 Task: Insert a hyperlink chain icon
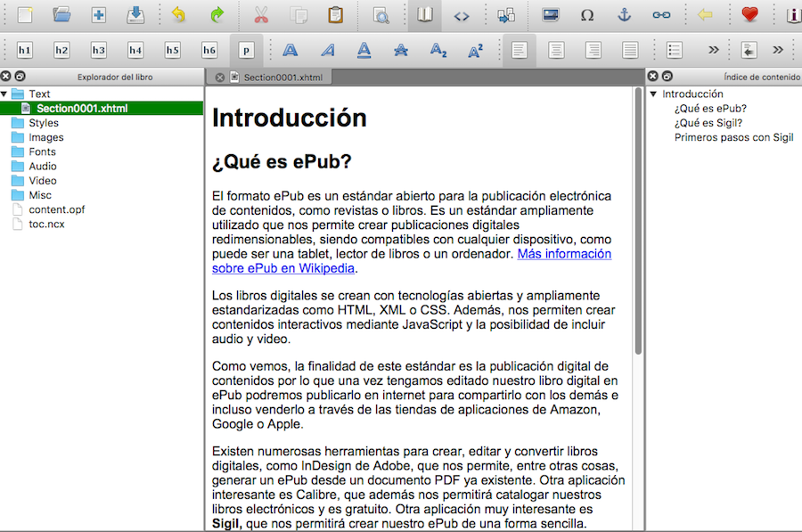661,15
